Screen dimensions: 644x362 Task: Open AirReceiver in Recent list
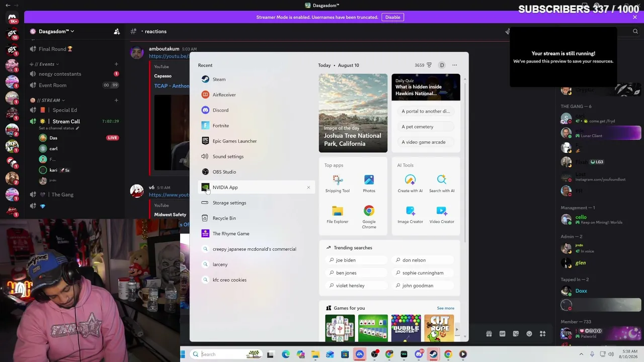tap(257, 95)
